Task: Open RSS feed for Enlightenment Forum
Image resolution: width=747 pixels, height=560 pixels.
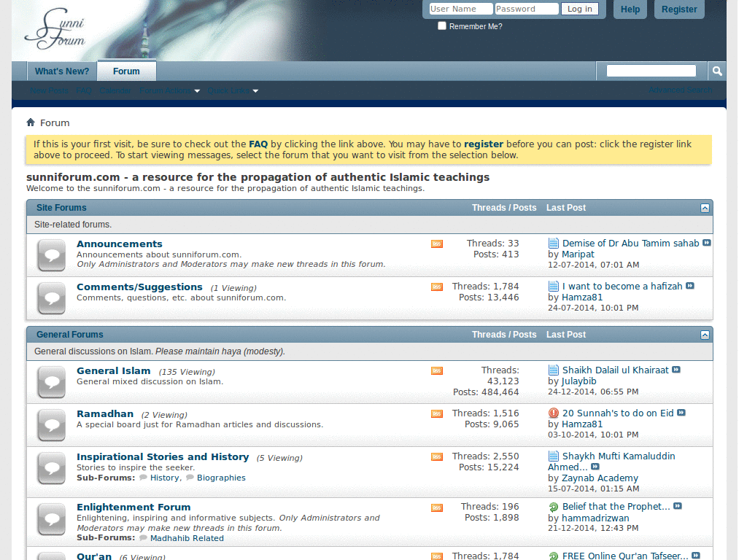Action: click(437, 507)
